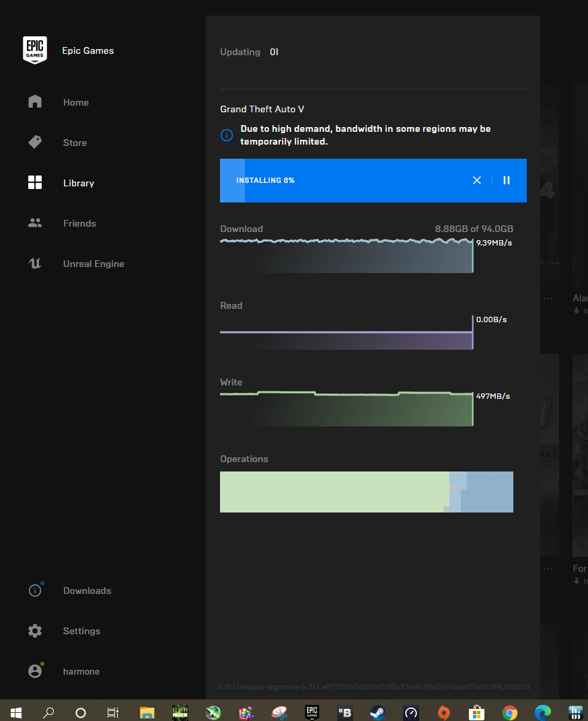Click the Operations progress block chart
Image resolution: width=588 pixels, height=721 pixels.
click(366, 492)
